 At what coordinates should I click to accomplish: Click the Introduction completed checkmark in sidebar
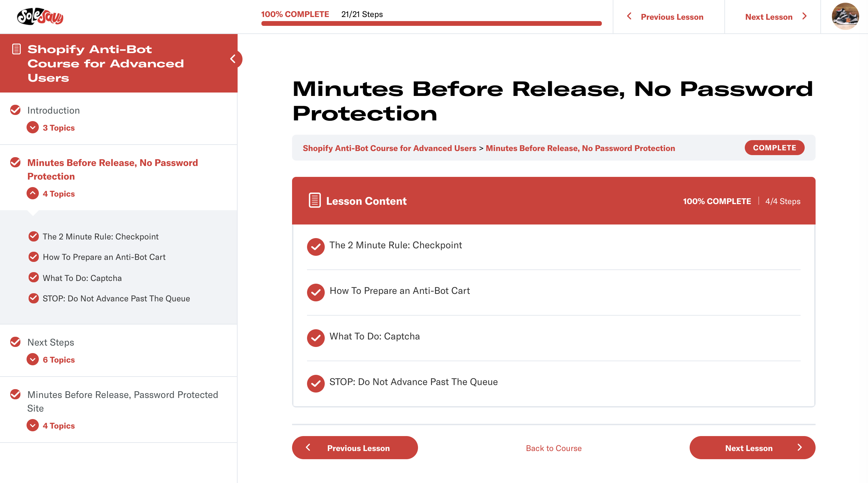tap(15, 110)
